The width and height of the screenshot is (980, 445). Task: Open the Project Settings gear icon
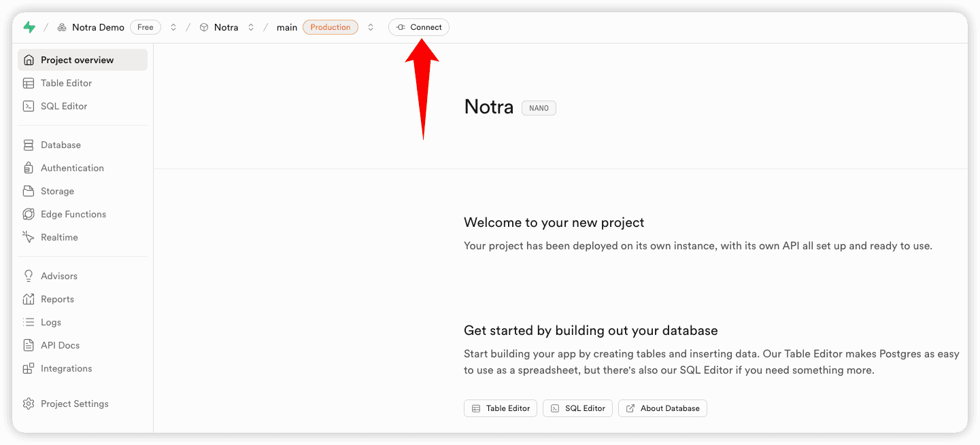tap(29, 404)
